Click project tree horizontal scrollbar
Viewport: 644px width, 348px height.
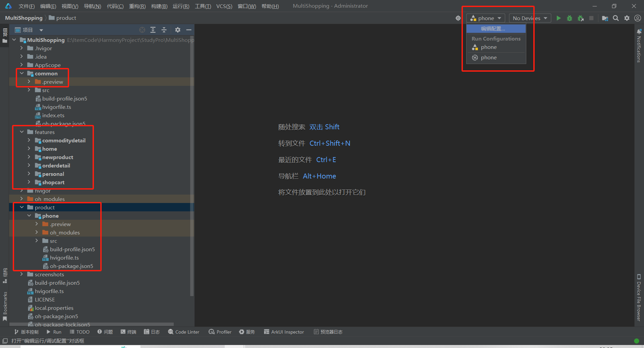[x=92, y=324]
